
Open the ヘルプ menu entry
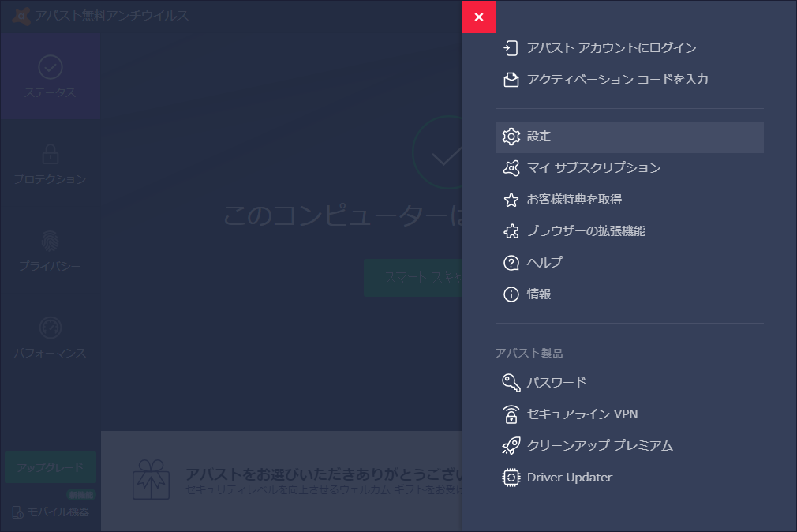(x=629, y=263)
